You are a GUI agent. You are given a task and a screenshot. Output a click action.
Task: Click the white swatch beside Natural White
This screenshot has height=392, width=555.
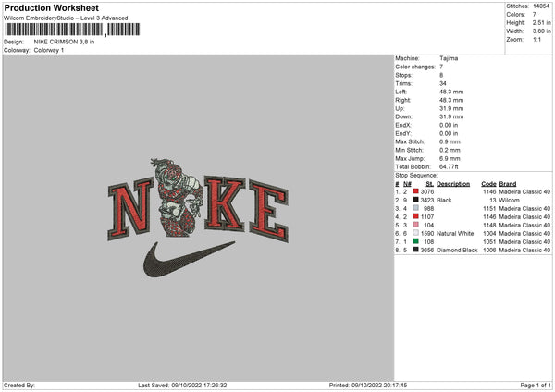416,233
